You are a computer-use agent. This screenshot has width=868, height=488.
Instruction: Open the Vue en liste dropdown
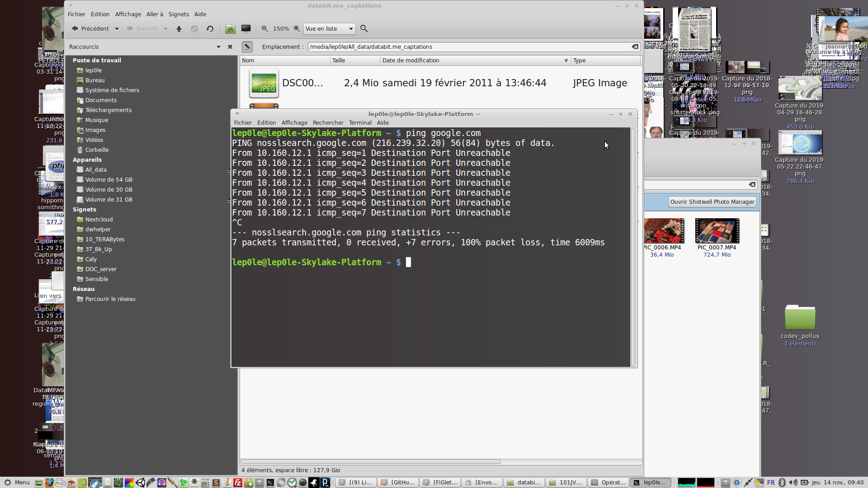pos(329,29)
